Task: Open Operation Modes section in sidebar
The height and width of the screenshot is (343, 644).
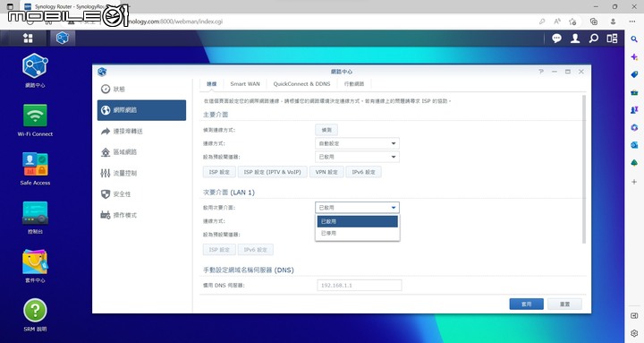Action: pos(141,215)
